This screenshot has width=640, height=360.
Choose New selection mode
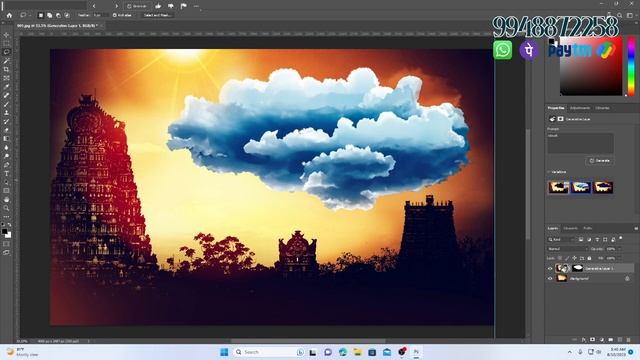point(40,15)
